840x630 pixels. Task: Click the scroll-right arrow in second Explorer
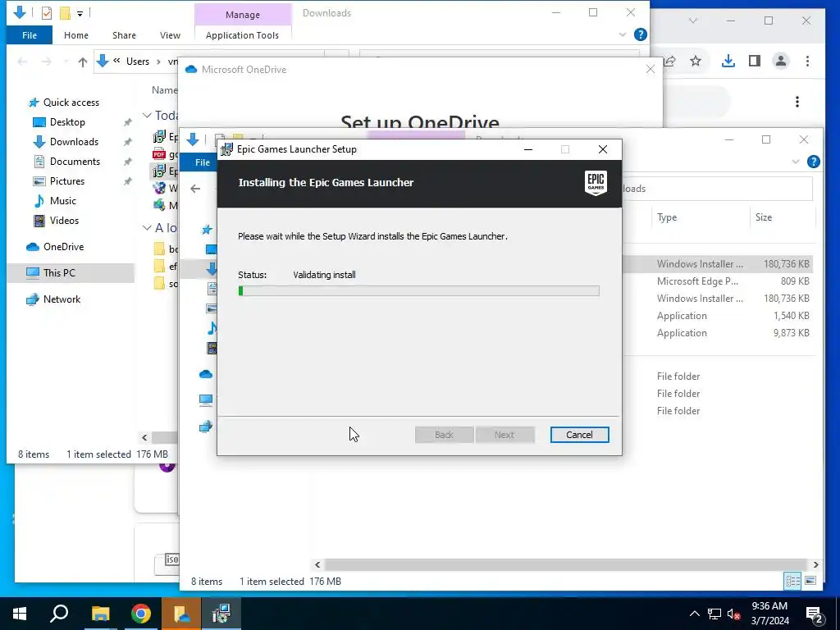point(815,564)
